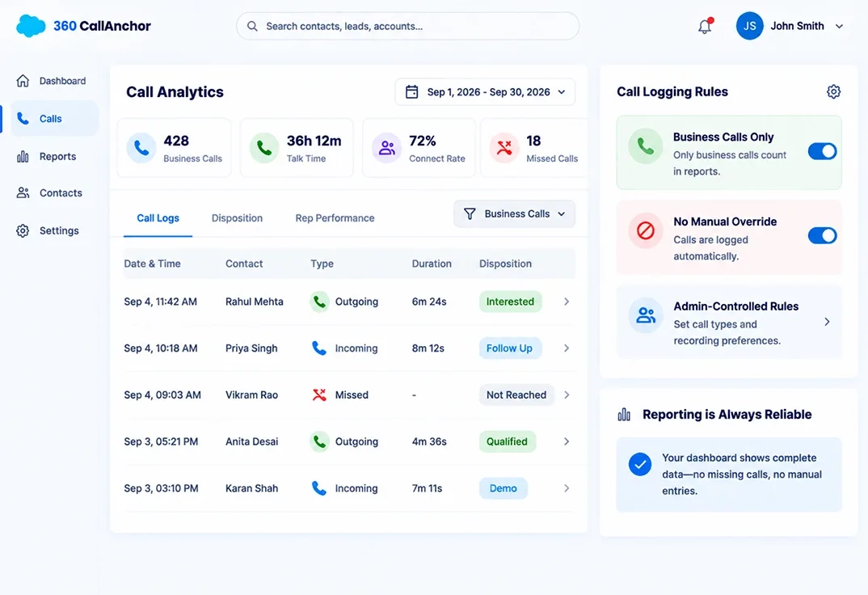Click the Talk Time green phone icon
The image size is (868, 595).
264,148
